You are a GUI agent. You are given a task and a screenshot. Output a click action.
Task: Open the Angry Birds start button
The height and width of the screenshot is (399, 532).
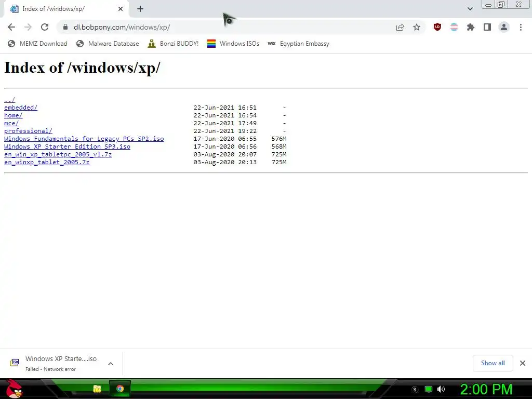[14, 389]
